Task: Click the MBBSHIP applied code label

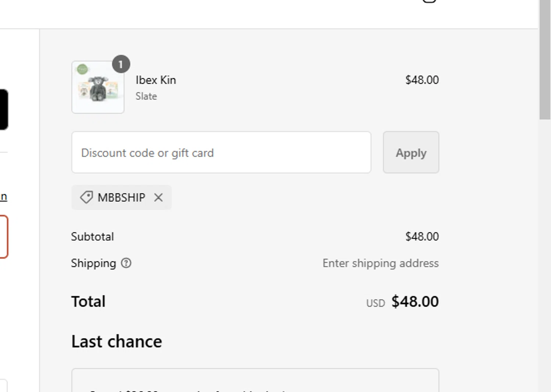Action: [x=122, y=198]
